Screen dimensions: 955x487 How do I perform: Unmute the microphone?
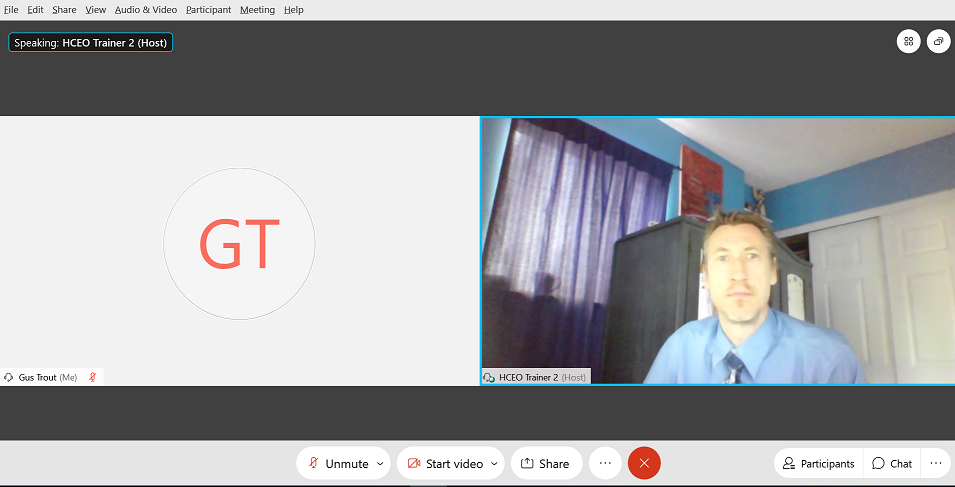pyautogui.click(x=337, y=463)
